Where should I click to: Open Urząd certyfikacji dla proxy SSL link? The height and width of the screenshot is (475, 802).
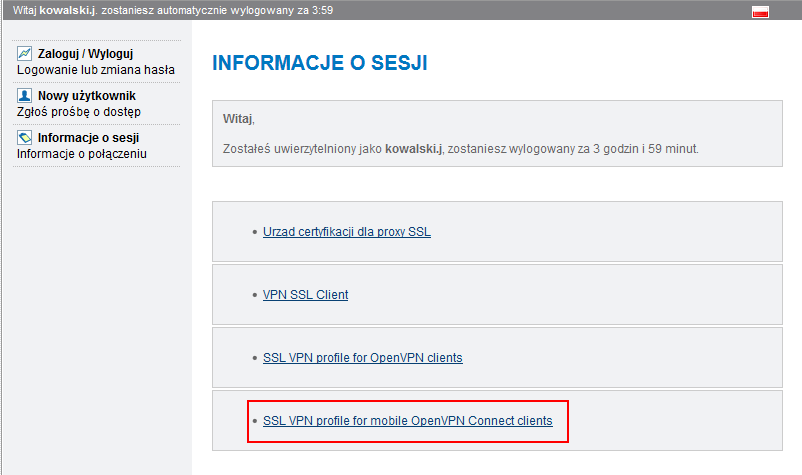347,232
